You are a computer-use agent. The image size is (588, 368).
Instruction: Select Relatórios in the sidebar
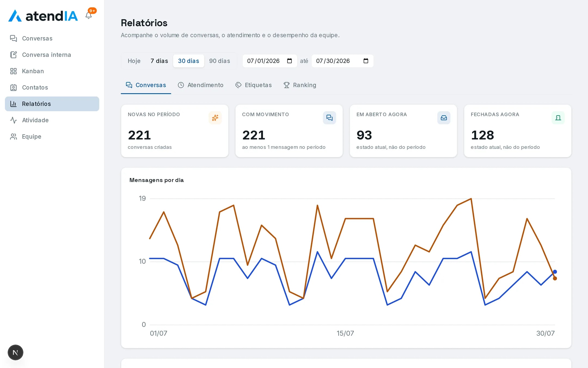[52, 104]
